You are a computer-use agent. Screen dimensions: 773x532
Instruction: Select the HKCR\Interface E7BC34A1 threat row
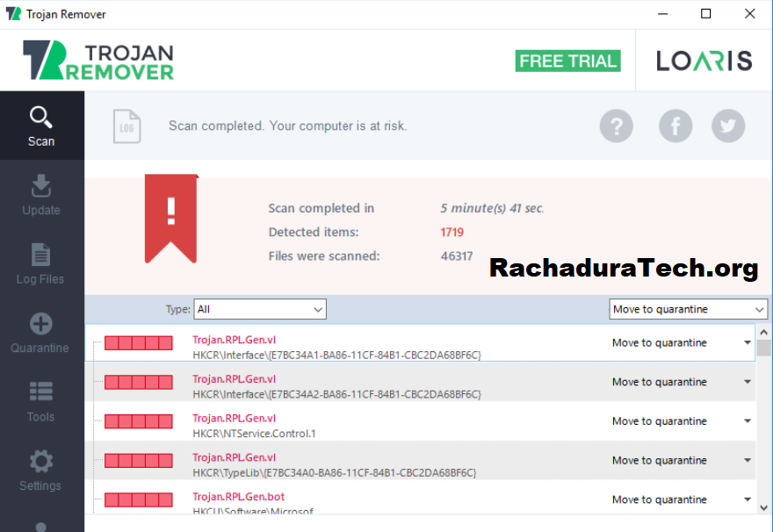coord(420,343)
